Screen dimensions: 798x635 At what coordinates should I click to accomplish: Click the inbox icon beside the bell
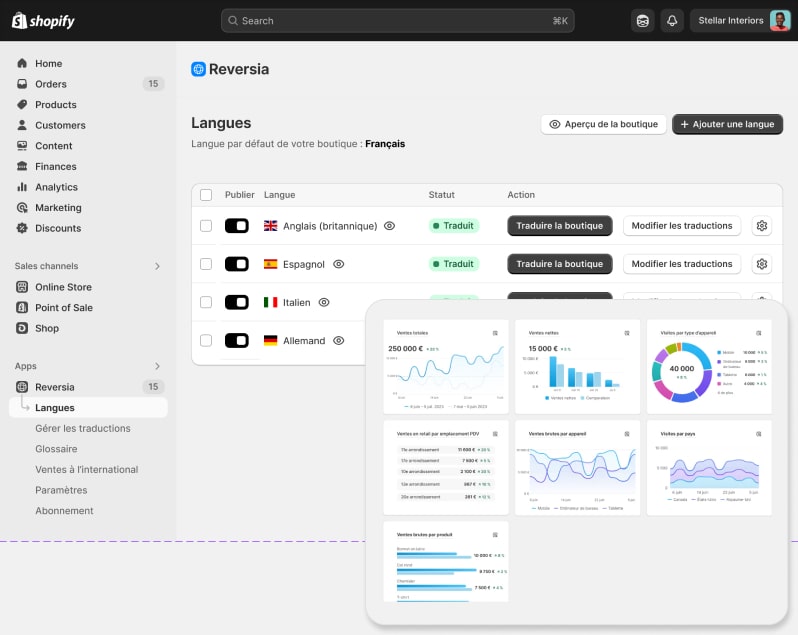click(x=643, y=21)
